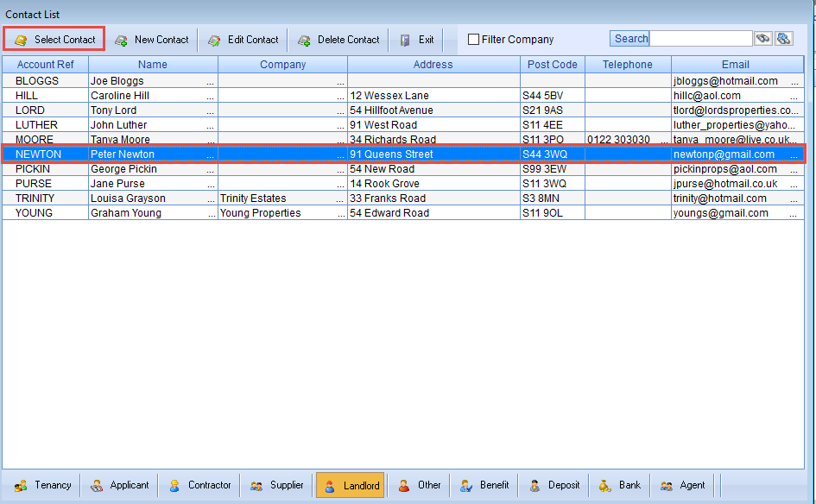Viewport: 816px width, 504px height.
Task: Click the name Tanya Moore
Action: tap(120, 140)
